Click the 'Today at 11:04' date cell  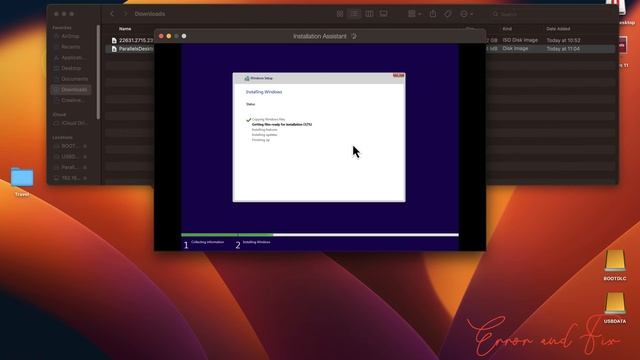pyautogui.click(x=563, y=49)
